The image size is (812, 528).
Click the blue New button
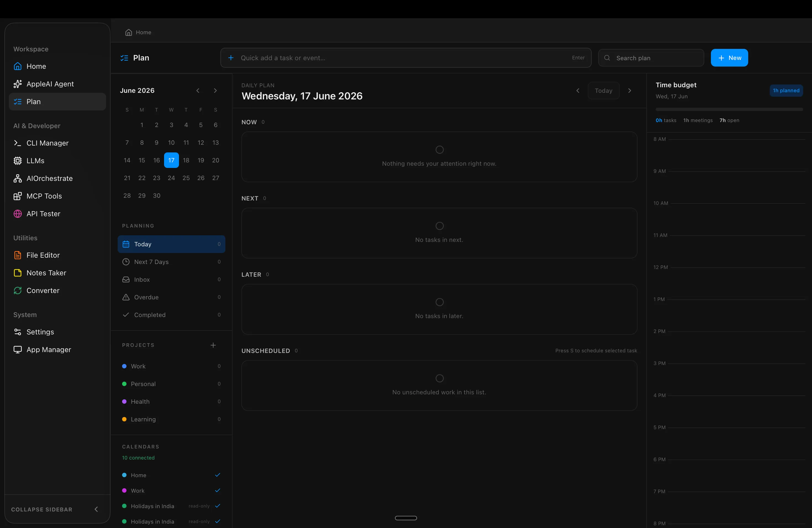click(729, 58)
